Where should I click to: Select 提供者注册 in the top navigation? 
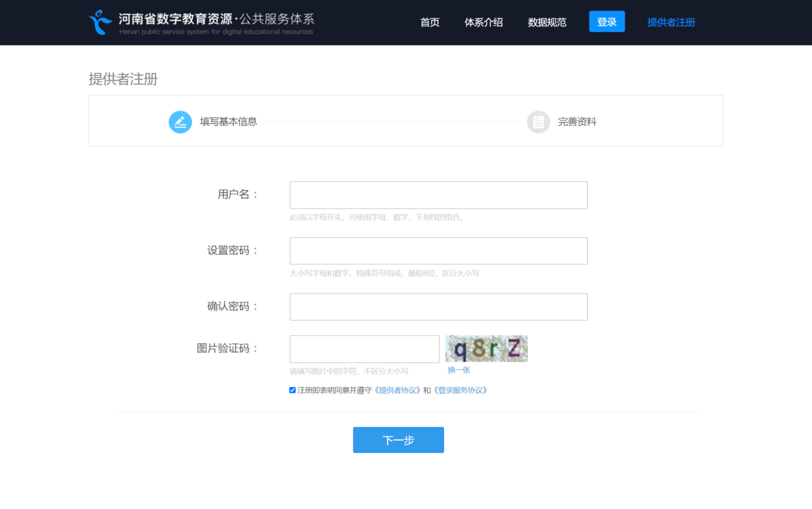click(671, 22)
